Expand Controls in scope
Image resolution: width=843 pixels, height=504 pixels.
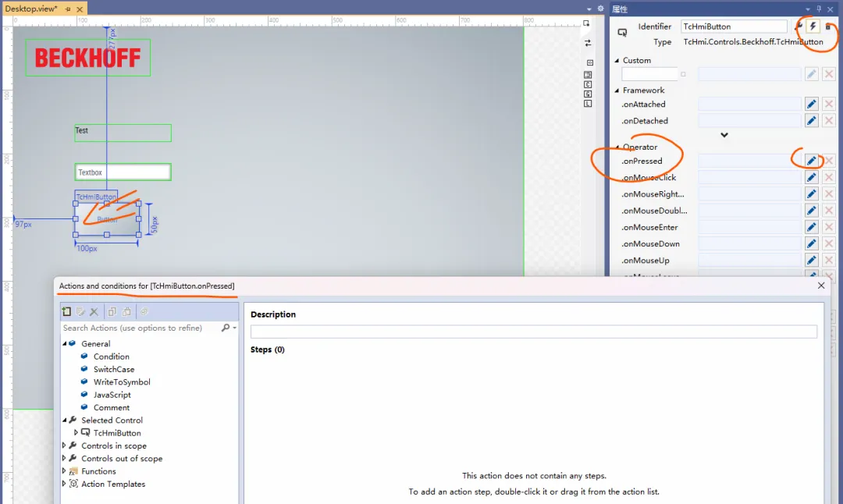tap(64, 445)
